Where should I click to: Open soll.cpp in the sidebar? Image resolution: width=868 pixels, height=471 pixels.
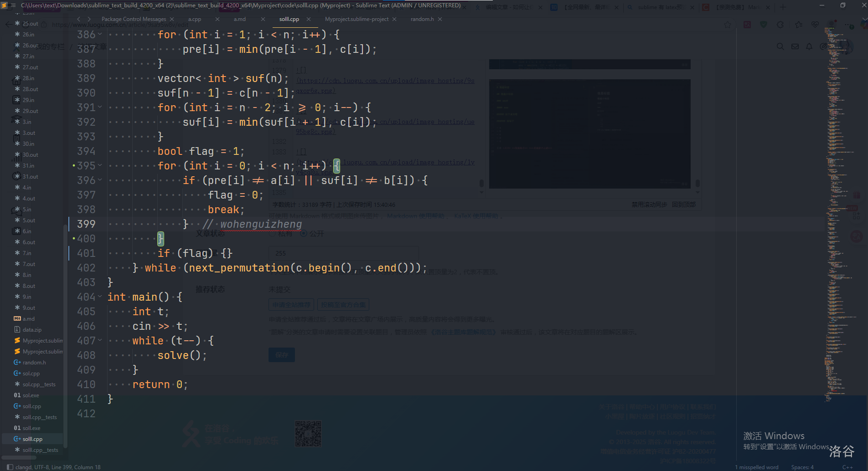pos(31,406)
